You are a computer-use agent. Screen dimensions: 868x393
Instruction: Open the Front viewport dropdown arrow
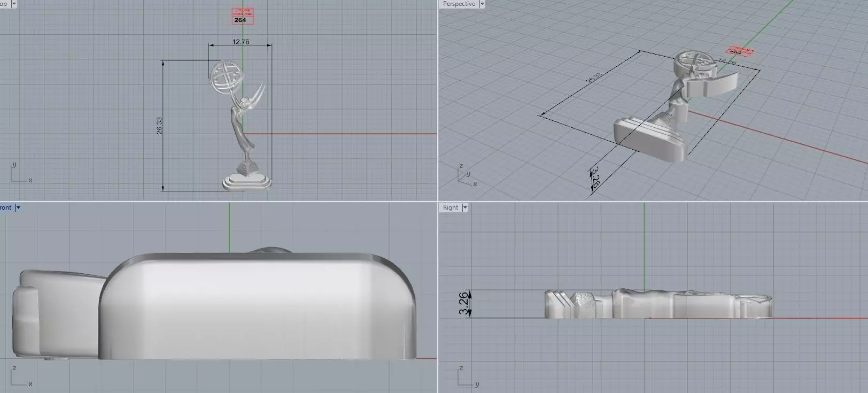(x=18, y=207)
